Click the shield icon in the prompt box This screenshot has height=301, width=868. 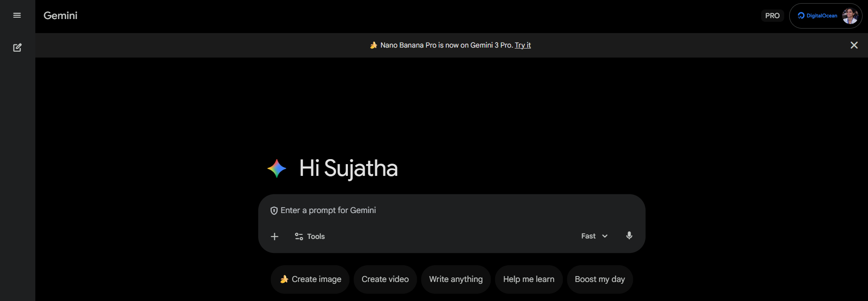[274, 211]
